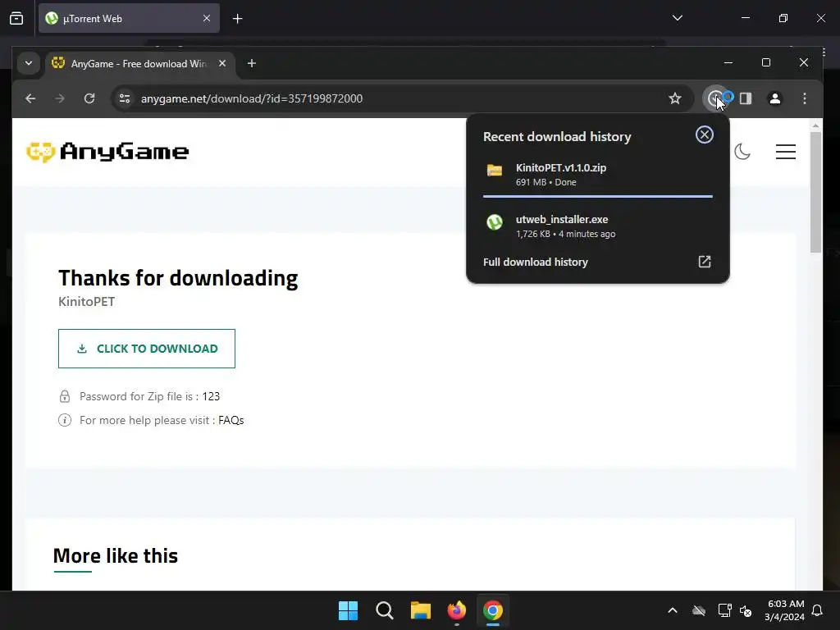
Task: Select the AnyGame browser tab
Action: [139, 64]
